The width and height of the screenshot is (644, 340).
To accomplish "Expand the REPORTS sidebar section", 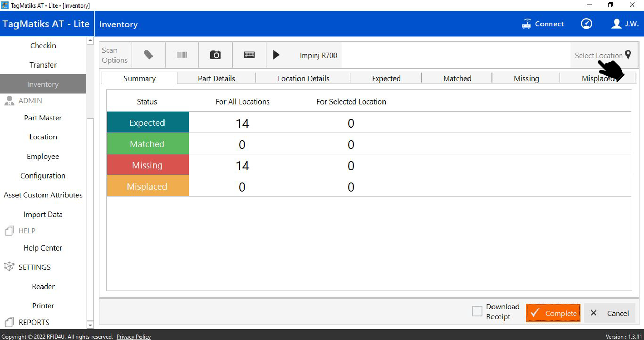I will coord(34,322).
